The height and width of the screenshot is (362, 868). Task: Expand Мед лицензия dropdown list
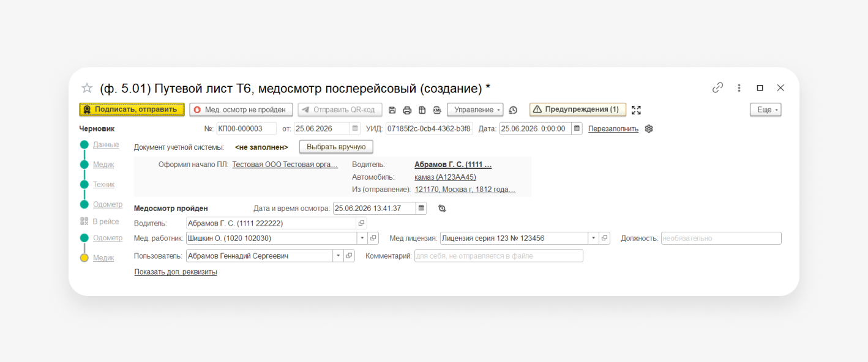tap(593, 238)
